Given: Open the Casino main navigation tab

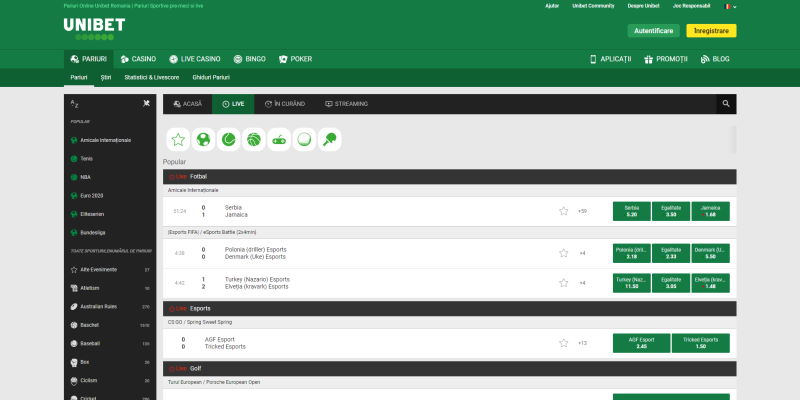Looking at the screenshot, I should (x=138, y=59).
